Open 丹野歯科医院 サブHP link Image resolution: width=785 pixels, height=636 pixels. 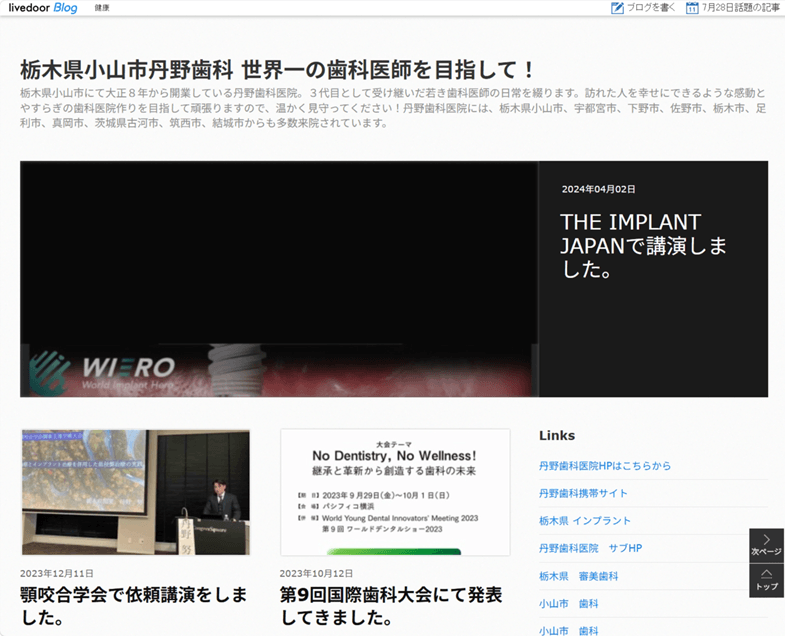(x=590, y=548)
